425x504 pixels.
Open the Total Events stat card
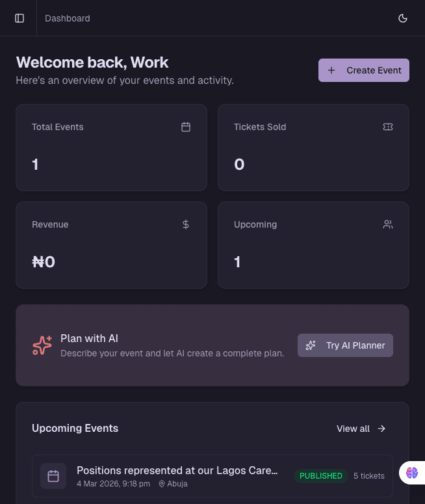[111, 148]
